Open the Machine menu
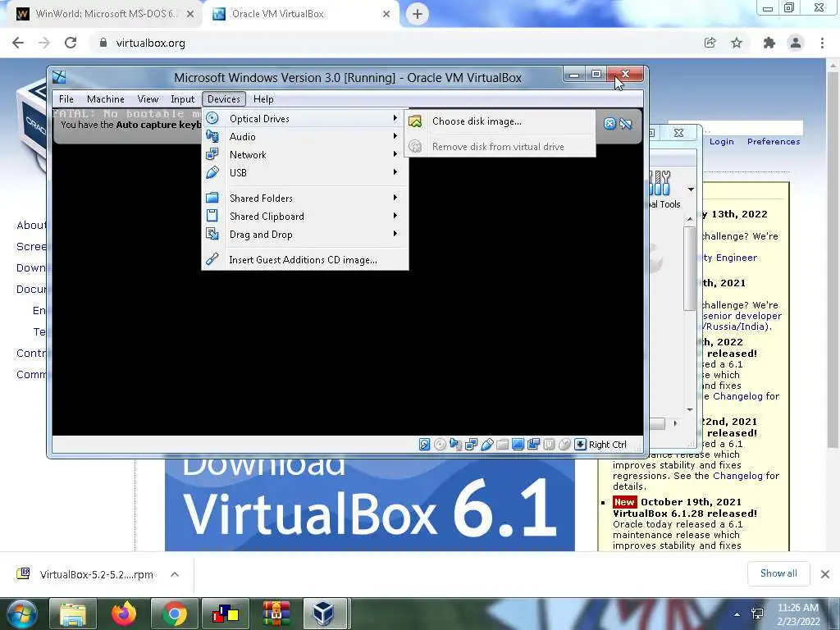This screenshot has width=840, height=630. 106,99
